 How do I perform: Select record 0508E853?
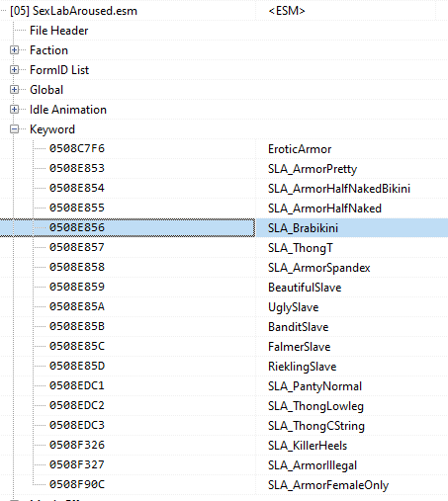(x=77, y=168)
